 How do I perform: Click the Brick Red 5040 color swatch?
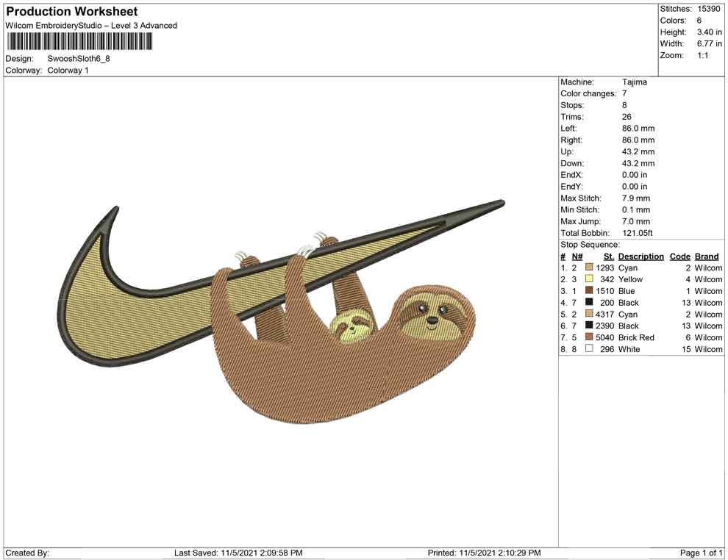pyautogui.click(x=589, y=337)
